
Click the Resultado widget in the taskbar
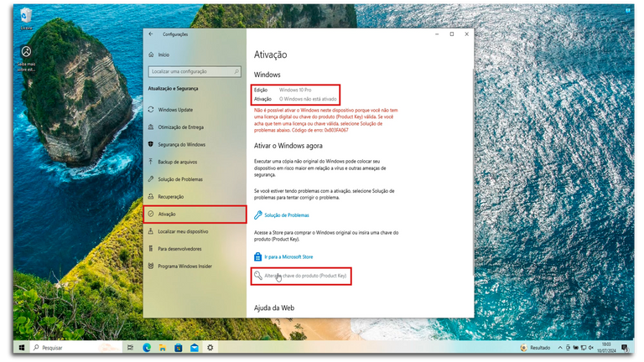pyautogui.click(x=535, y=348)
